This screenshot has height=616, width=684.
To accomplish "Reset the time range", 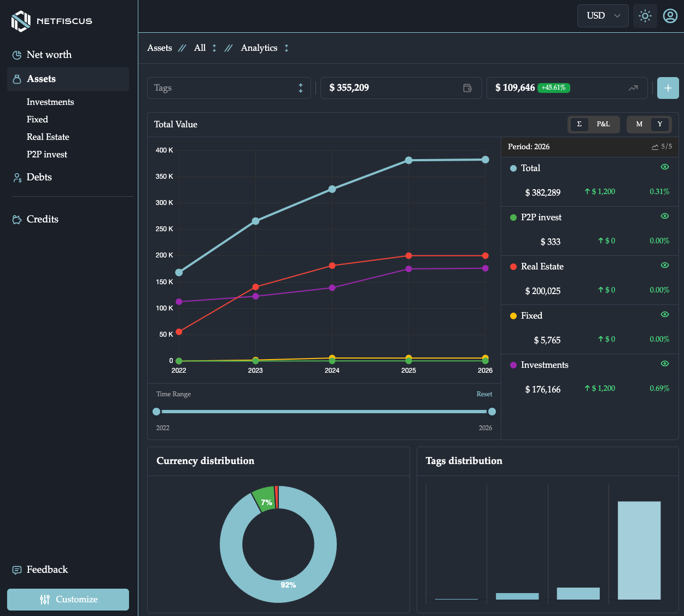I will tap(484, 394).
